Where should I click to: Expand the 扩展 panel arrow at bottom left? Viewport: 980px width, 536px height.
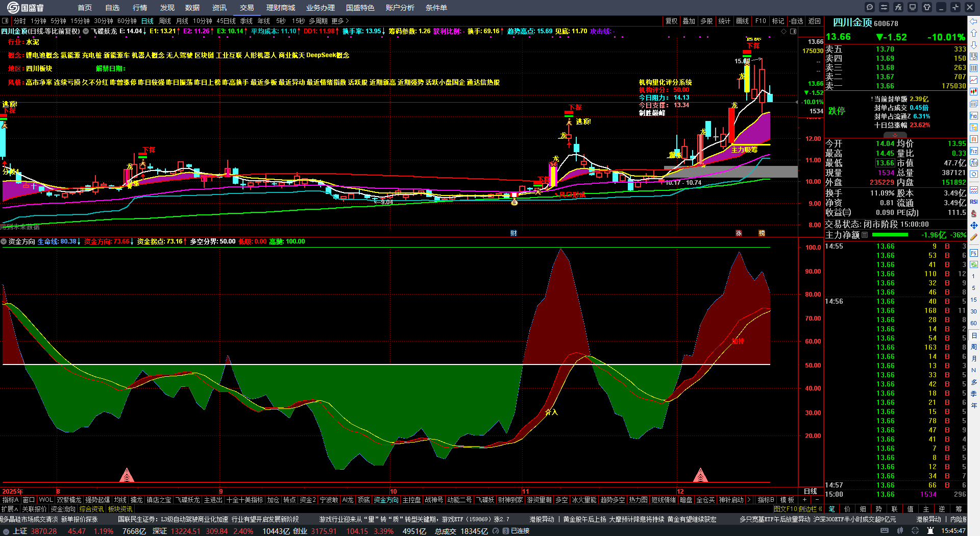coord(10,509)
